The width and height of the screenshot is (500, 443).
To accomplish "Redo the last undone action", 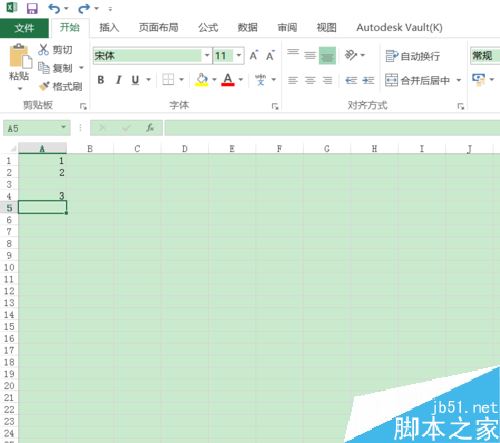I will pyautogui.click(x=84, y=8).
